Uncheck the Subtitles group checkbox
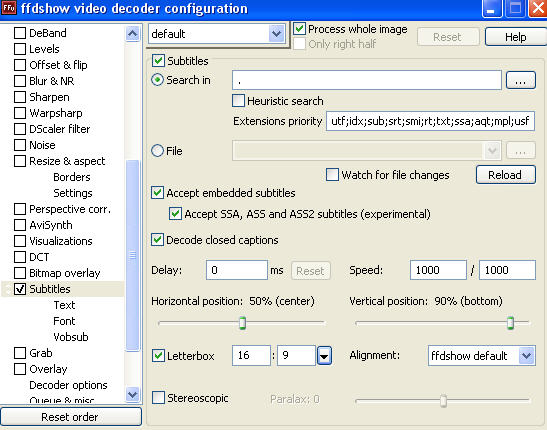The height and width of the screenshot is (430, 547). 158,61
